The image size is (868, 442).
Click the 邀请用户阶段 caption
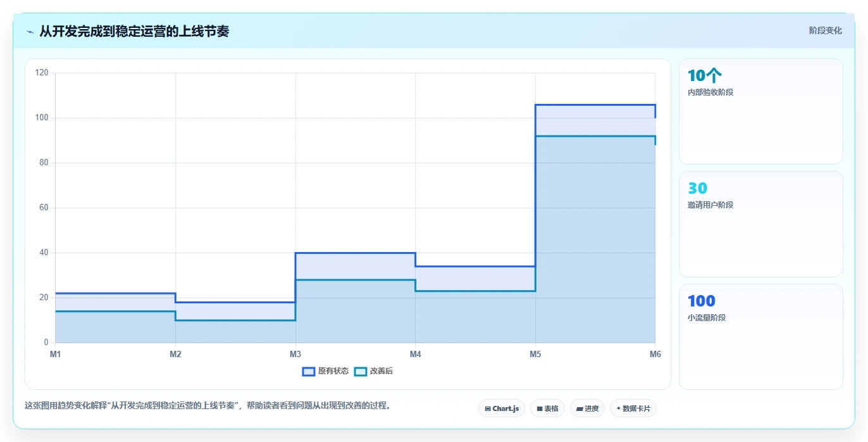pos(710,205)
